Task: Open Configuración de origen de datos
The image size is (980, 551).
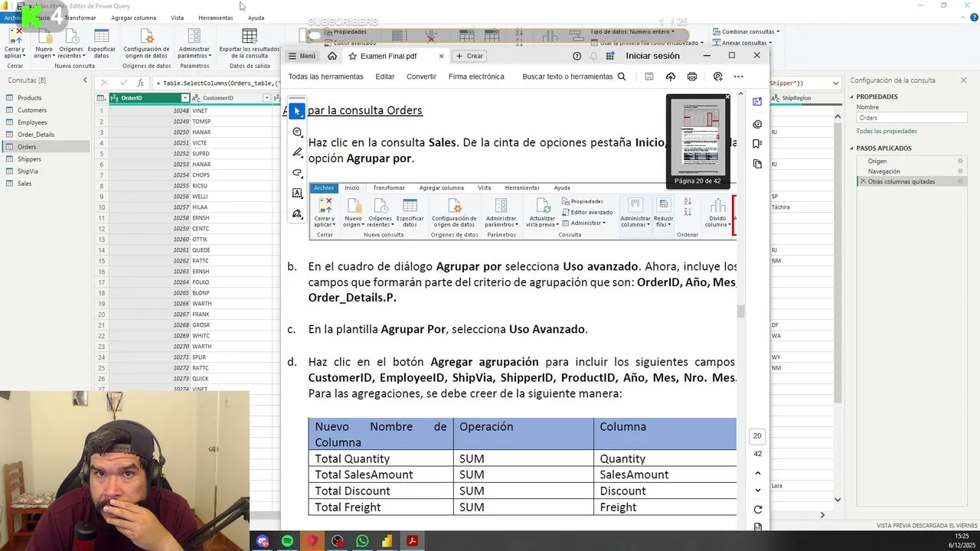Action: point(146,42)
